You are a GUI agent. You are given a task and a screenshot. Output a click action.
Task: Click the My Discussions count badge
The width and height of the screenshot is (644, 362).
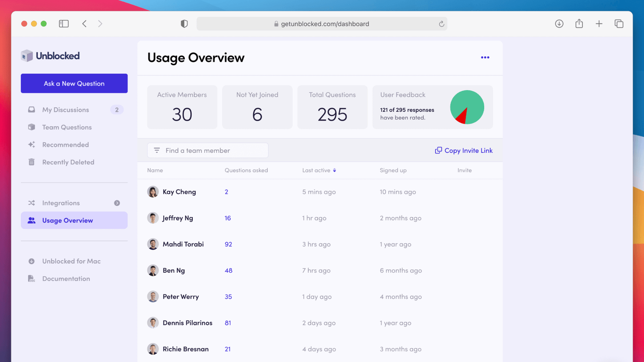(x=117, y=110)
